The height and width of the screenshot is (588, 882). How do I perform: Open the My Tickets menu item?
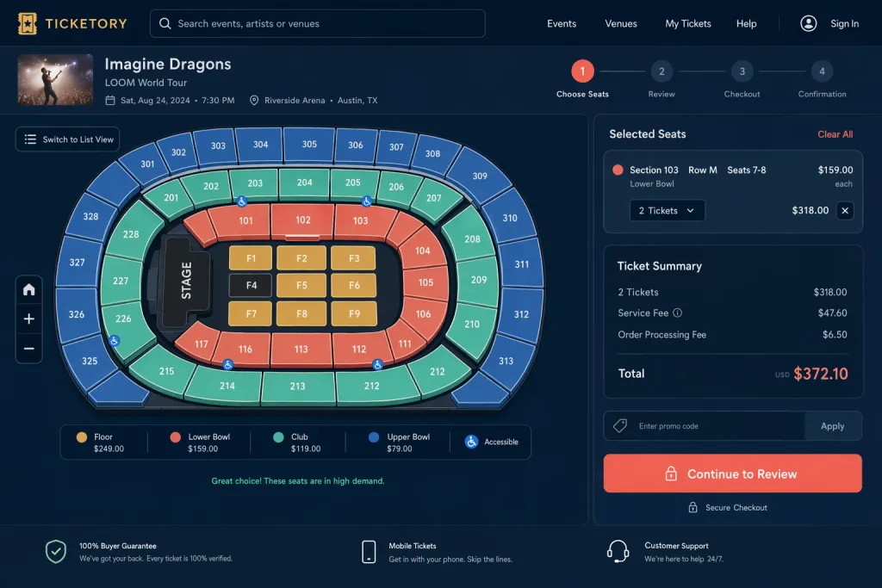(688, 23)
